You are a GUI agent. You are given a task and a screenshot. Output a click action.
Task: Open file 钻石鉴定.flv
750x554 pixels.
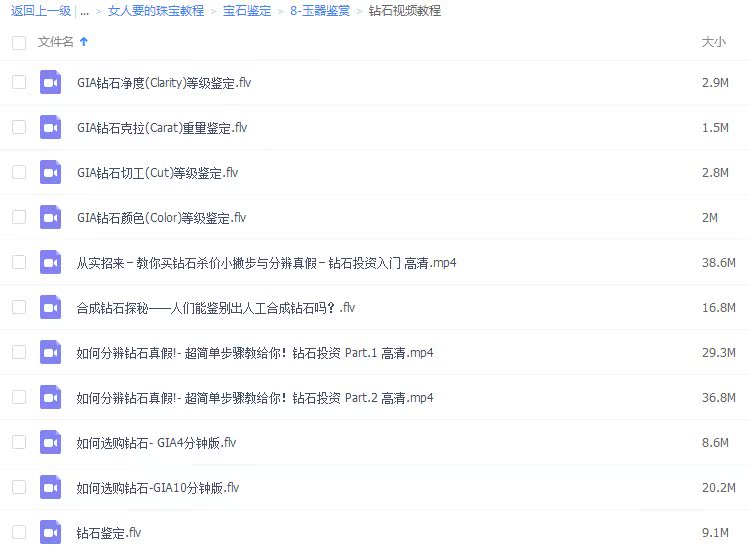tap(109, 532)
